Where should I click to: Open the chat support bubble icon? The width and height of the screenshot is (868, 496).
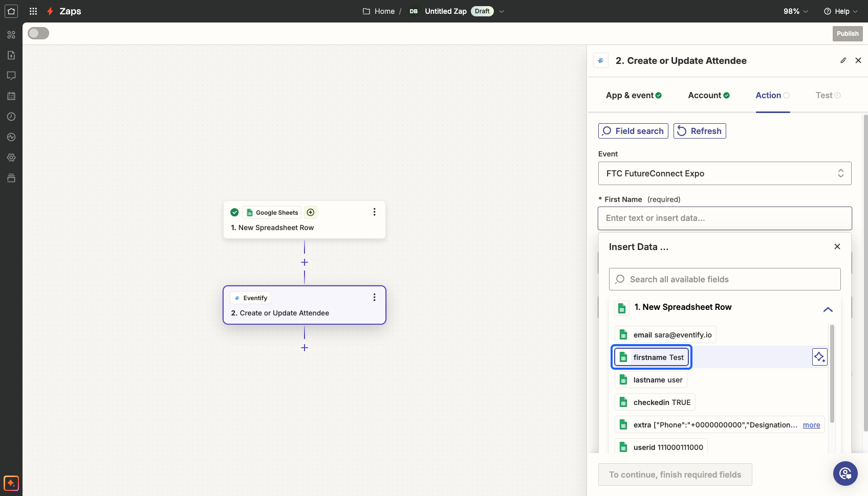tap(845, 474)
